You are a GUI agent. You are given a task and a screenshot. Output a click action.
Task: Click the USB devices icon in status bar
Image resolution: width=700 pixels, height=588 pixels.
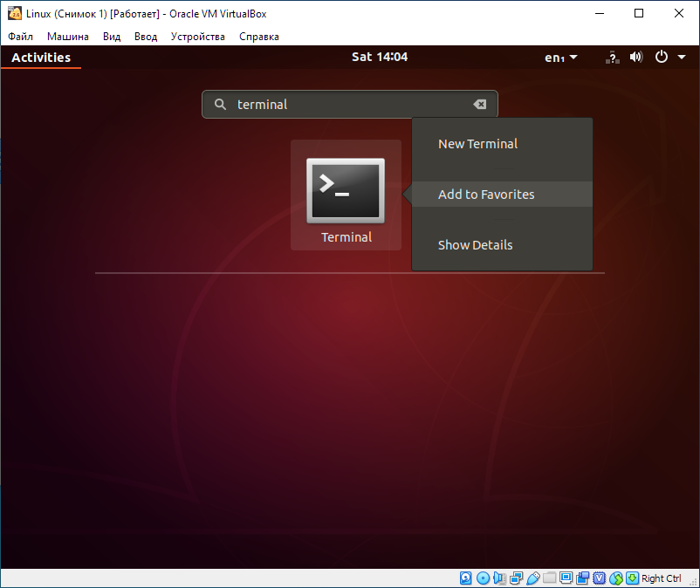click(532, 578)
